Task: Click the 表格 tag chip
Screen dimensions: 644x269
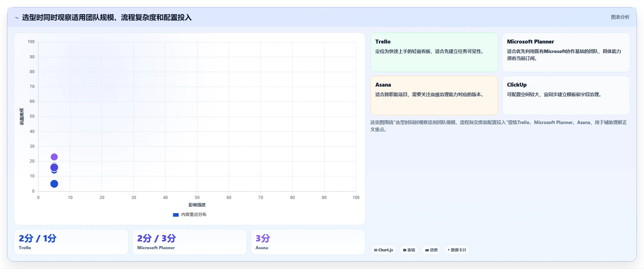Action: pos(409,250)
